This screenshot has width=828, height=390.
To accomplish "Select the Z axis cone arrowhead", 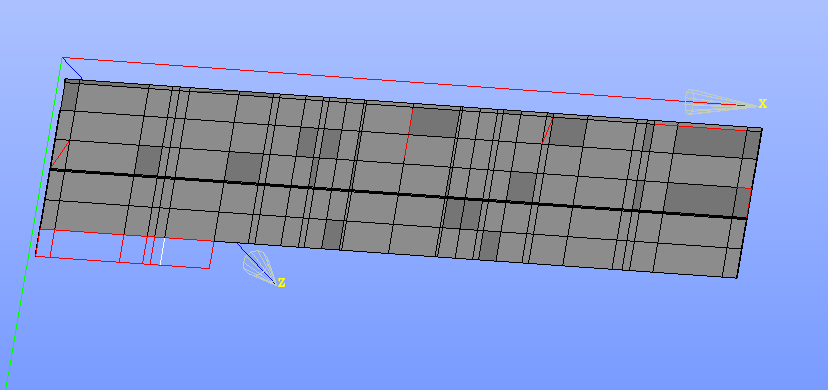I will coord(259,266).
